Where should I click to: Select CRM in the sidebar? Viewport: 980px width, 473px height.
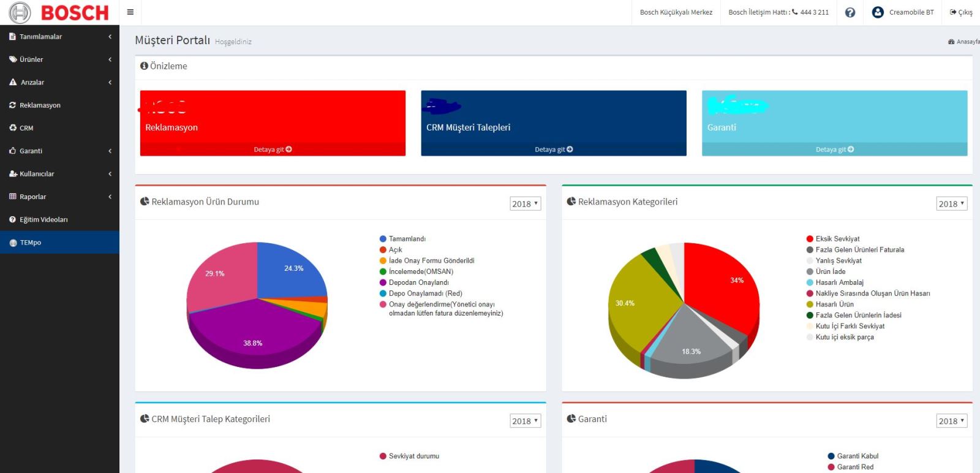[x=59, y=128]
